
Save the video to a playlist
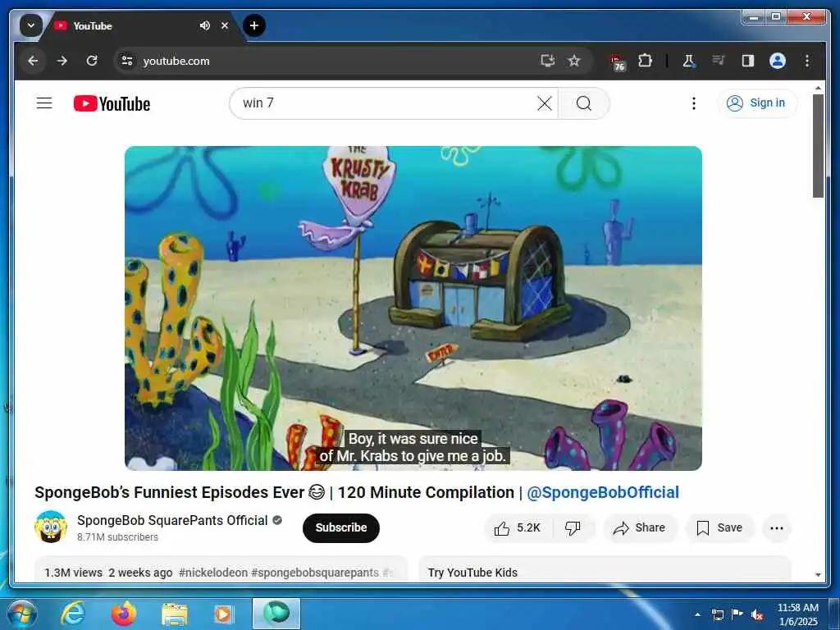[x=719, y=528]
